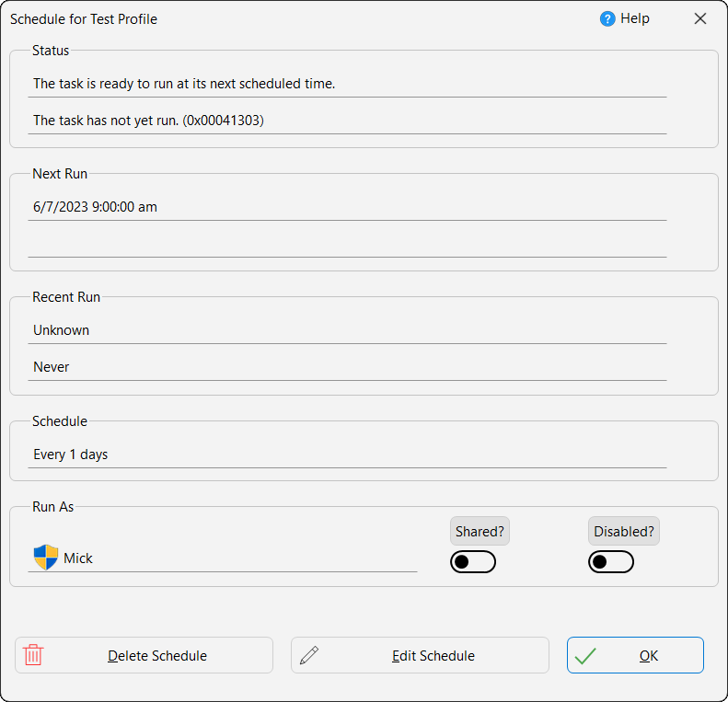728x702 pixels.
Task: Confirm with the OK button text
Action: point(649,656)
